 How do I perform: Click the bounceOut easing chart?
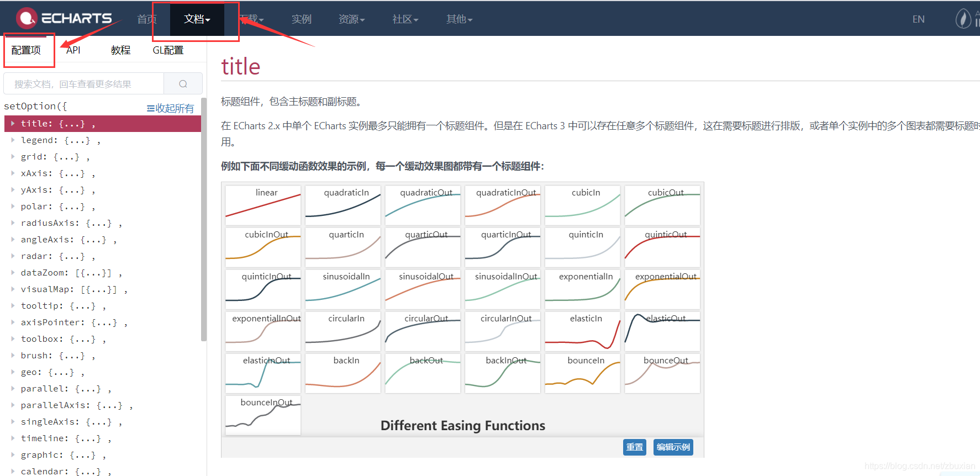(x=662, y=373)
